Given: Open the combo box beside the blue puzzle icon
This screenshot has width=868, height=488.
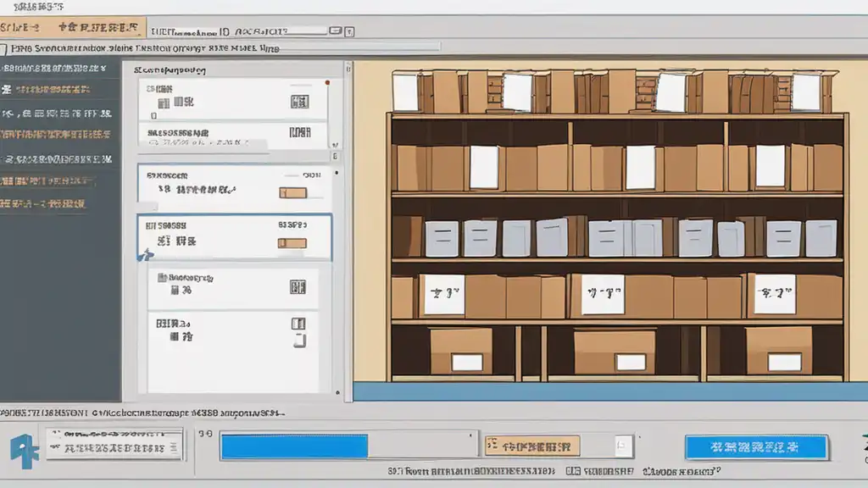Looking at the screenshot, I should [x=114, y=445].
